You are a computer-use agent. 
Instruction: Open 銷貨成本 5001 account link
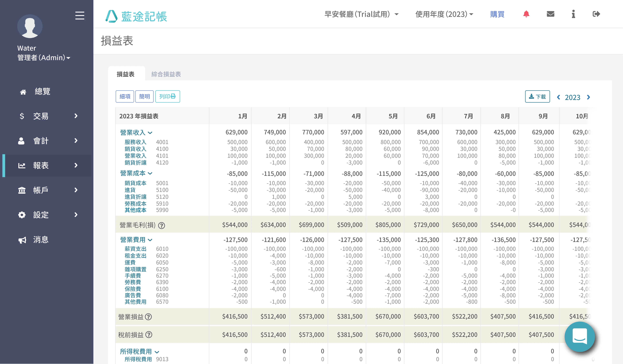pos(136,183)
